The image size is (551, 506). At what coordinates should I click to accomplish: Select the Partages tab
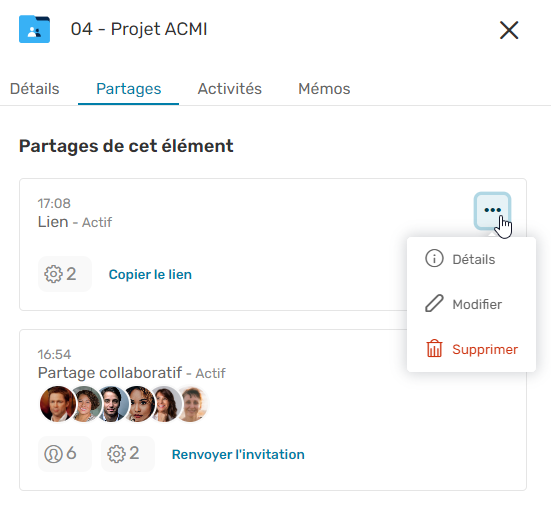tap(129, 89)
